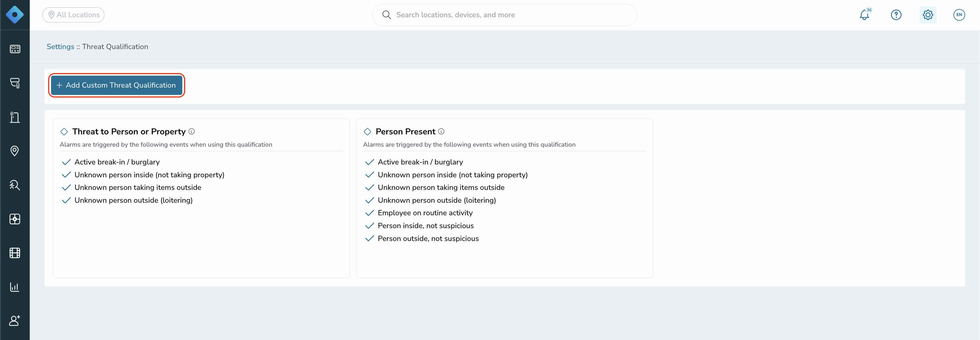980x340 pixels.
Task: Open the help question mark icon
Action: [x=896, y=15]
